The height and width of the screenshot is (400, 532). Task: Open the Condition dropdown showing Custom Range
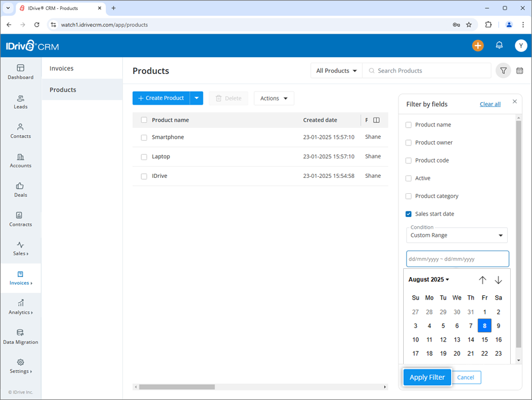click(456, 235)
